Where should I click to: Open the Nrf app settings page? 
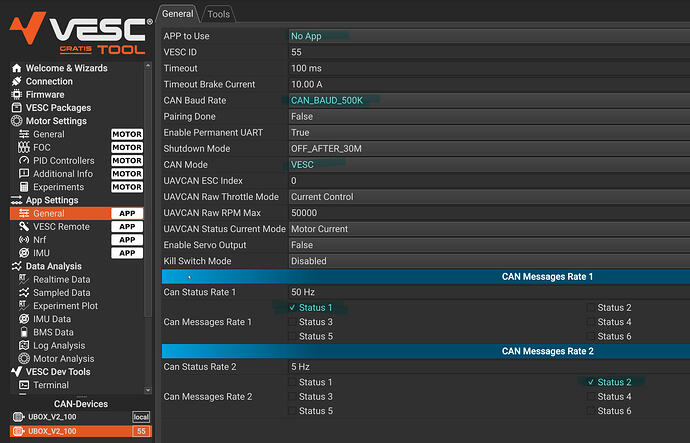(x=77, y=240)
